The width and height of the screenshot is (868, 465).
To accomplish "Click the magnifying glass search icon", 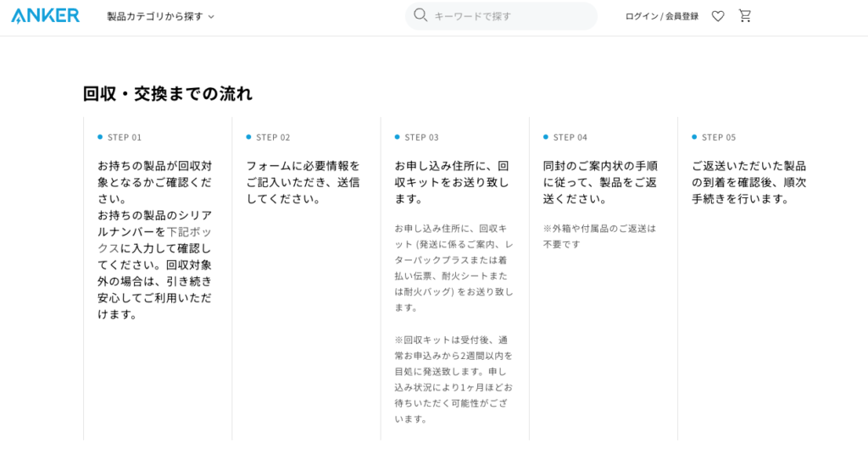I will [x=420, y=15].
